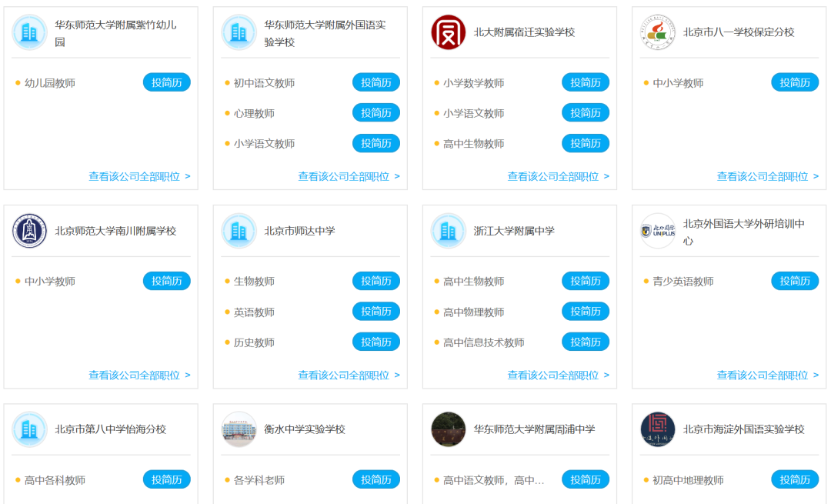Click 投简历 next to 初中语文教师
This screenshot has height=504, width=831.
point(376,82)
